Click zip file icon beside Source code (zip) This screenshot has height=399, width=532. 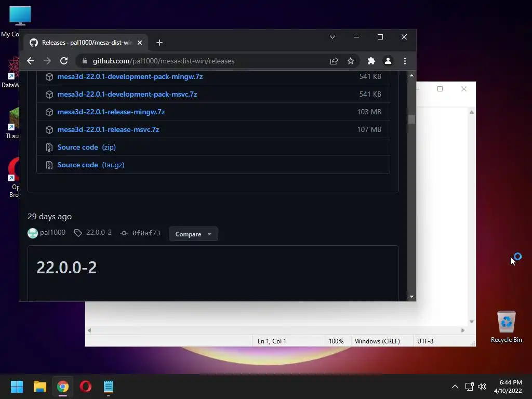(49, 147)
